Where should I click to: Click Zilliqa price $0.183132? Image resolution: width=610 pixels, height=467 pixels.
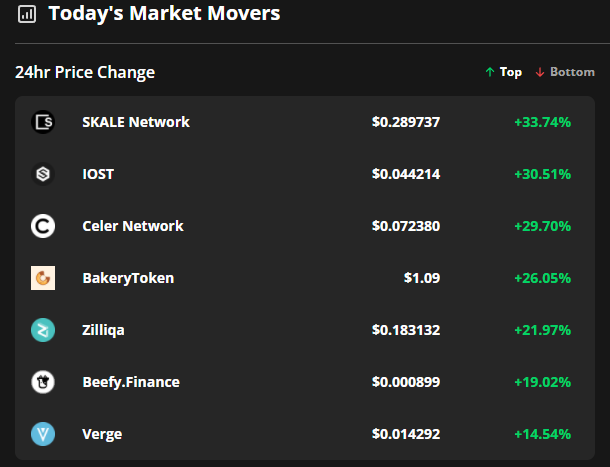pyautogui.click(x=406, y=330)
